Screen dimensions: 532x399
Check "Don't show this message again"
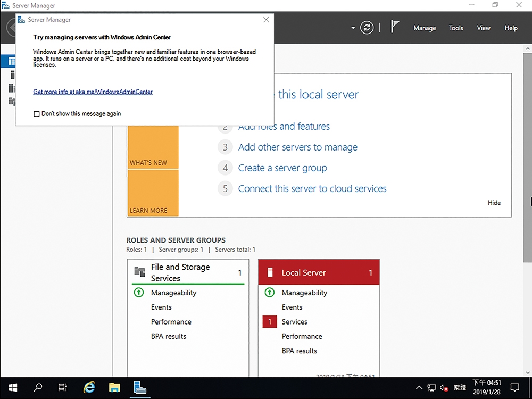click(36, 114)
